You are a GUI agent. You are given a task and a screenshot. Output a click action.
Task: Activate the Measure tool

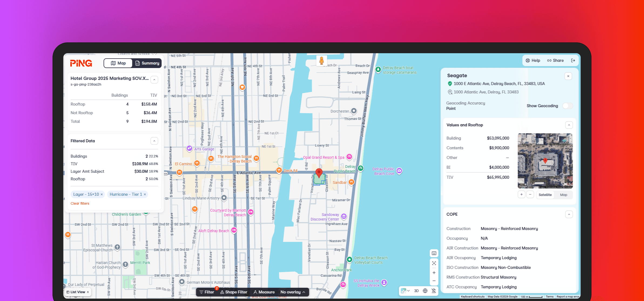point(264,292)
